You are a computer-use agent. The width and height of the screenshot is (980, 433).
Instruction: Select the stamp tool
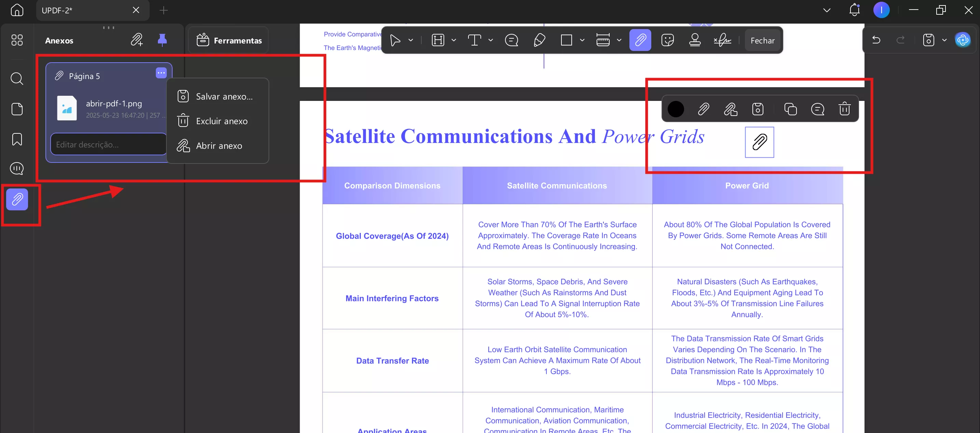[695, 40]
